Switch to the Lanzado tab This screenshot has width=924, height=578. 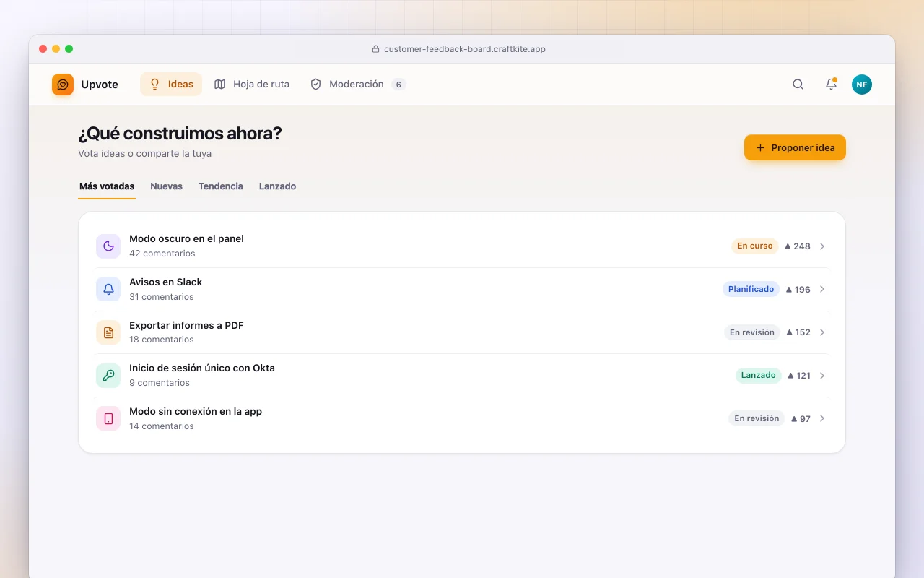278,186
